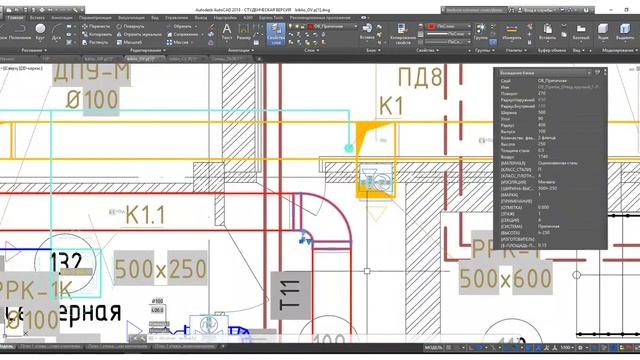Click the red color swatch in Свойства

point(431,26)
